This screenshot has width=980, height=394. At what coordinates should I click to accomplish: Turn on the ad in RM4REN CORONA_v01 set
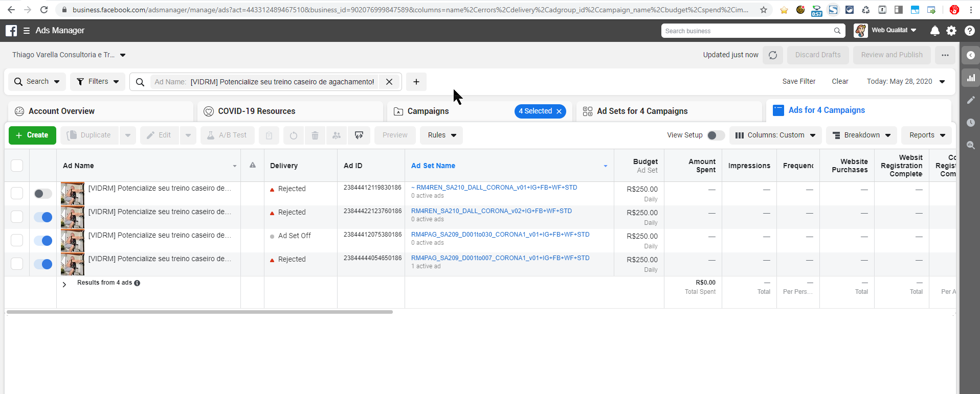pyautogui.click(x=43, y=194)
